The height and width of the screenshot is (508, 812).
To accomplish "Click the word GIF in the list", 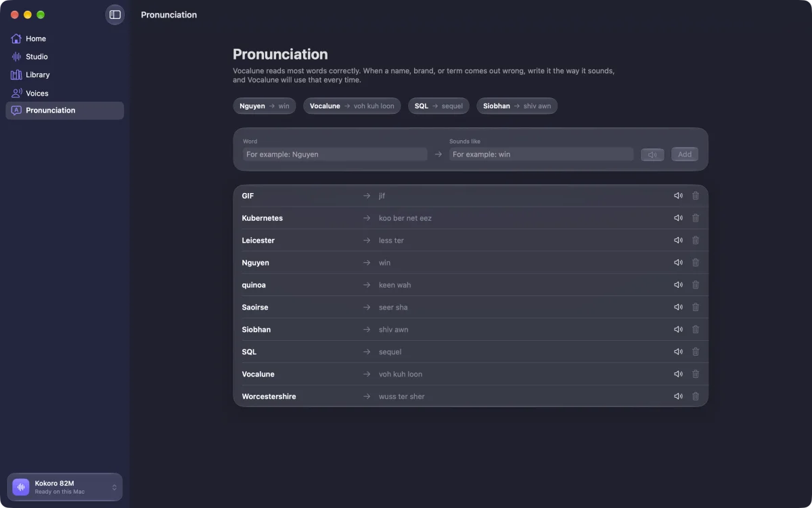I will click(x=248, y=196).
